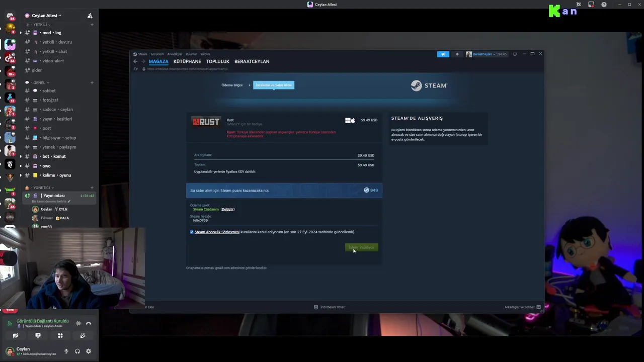Disconnect from the voice call
The width and height of the screenshot is (644, 362).
coord(89,323)
